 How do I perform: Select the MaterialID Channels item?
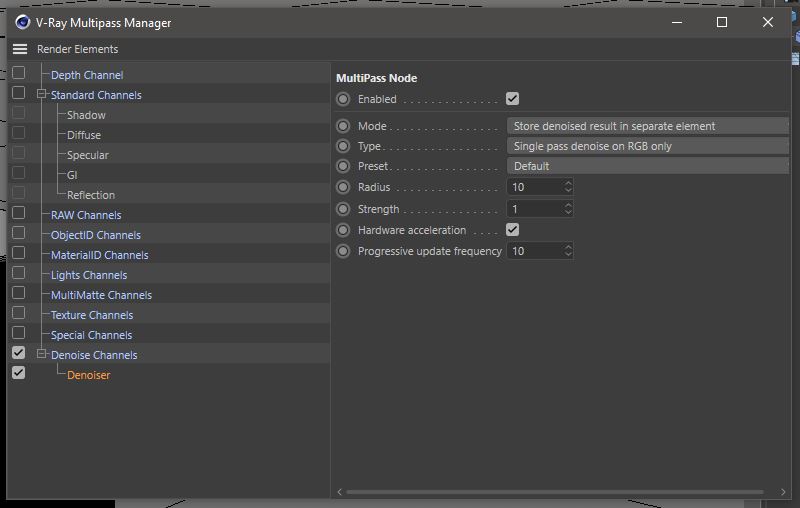[99, 255]
